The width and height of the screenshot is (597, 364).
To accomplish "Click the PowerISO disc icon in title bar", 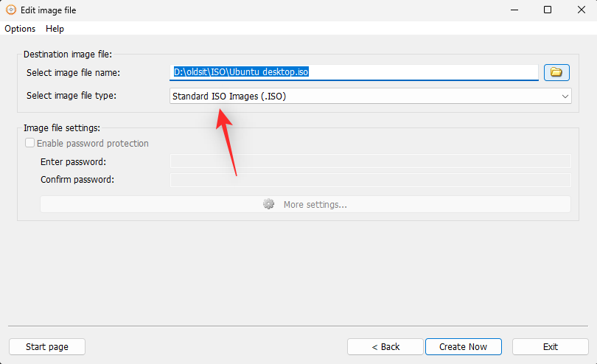I will tap(11, 10).
